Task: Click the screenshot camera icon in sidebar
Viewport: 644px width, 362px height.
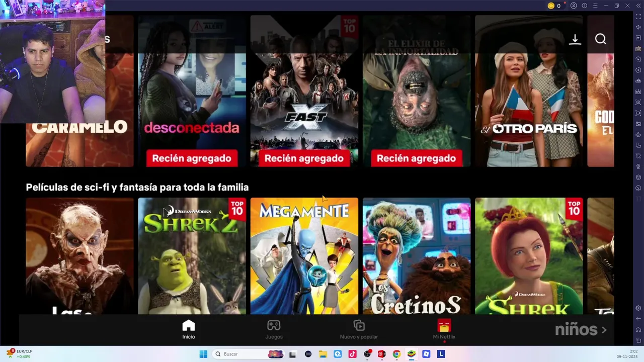Action: [638, 102]
